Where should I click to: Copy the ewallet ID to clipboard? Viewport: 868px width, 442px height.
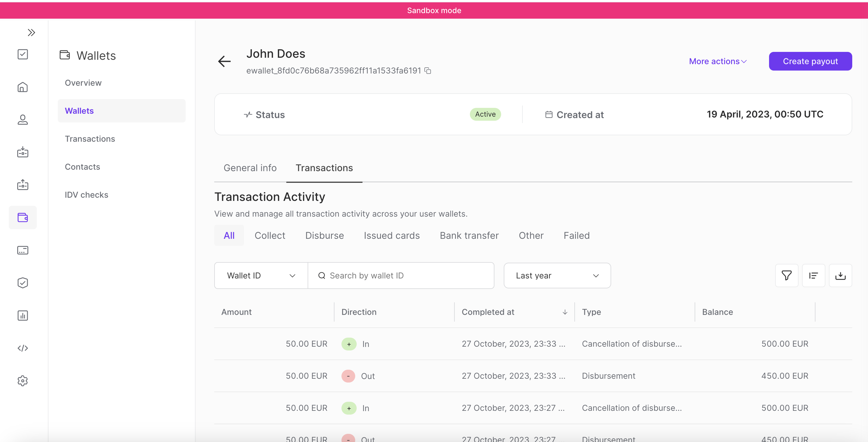pos(428,71)
